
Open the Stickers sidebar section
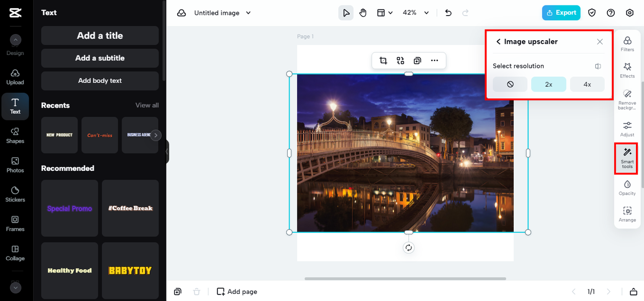[15, 193]
